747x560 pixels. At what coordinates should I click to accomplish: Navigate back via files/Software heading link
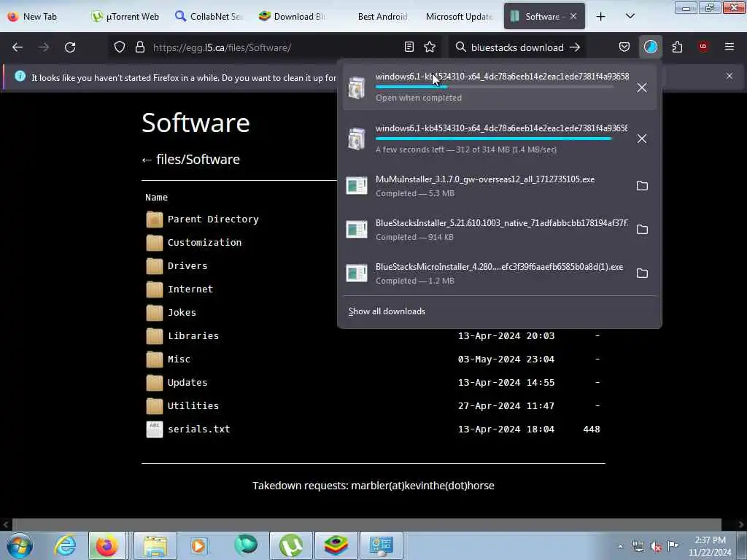click(191, 160)
